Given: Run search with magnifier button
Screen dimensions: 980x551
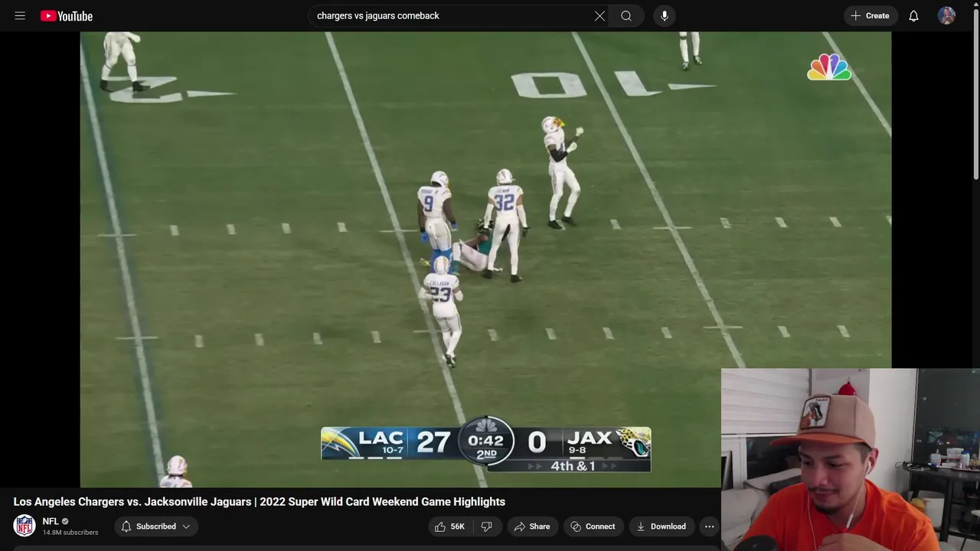Looking at the screenshot, I should [626, 15].
